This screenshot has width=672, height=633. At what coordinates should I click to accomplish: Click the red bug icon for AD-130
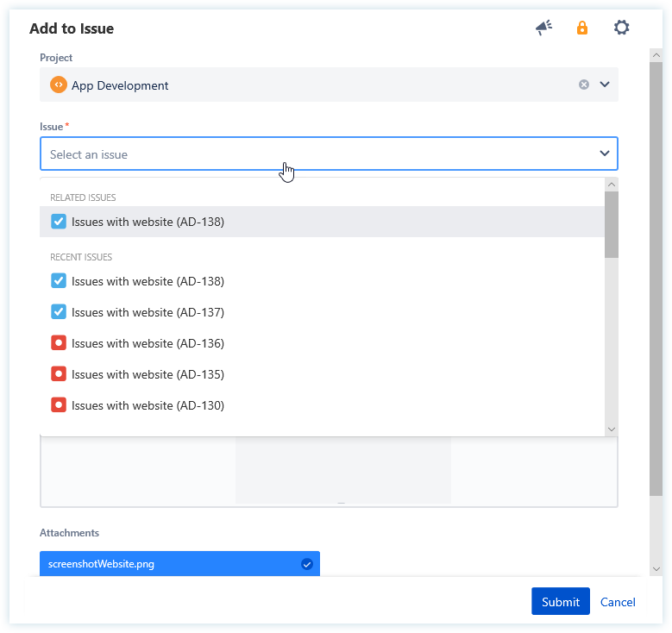click(x=59, y=405)
